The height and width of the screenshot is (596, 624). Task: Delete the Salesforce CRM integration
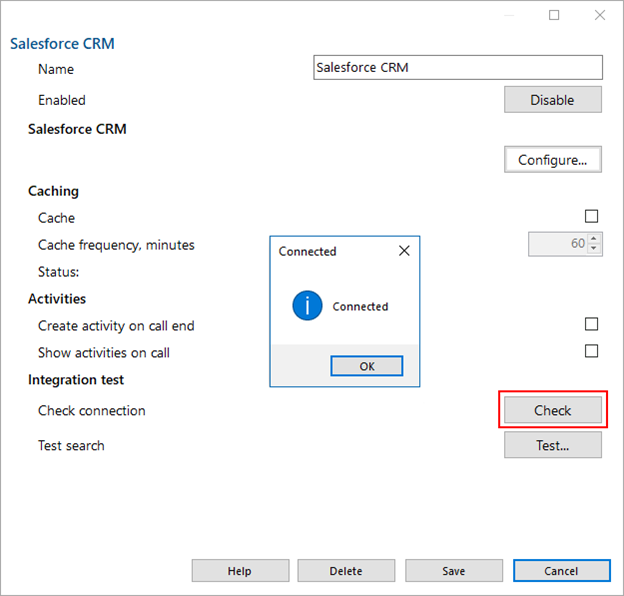tap(346, 571)
